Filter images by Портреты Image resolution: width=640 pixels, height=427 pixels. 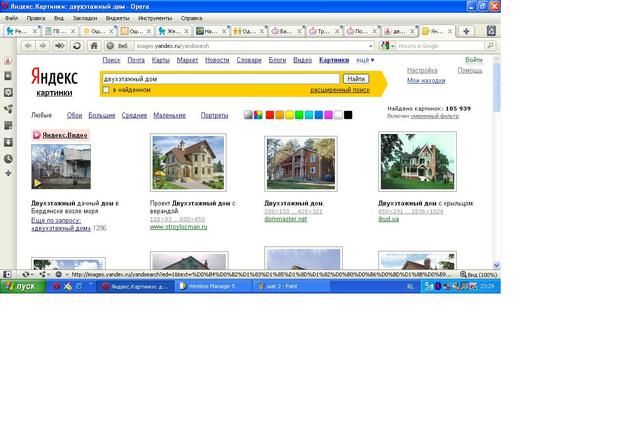coord(214,116)
